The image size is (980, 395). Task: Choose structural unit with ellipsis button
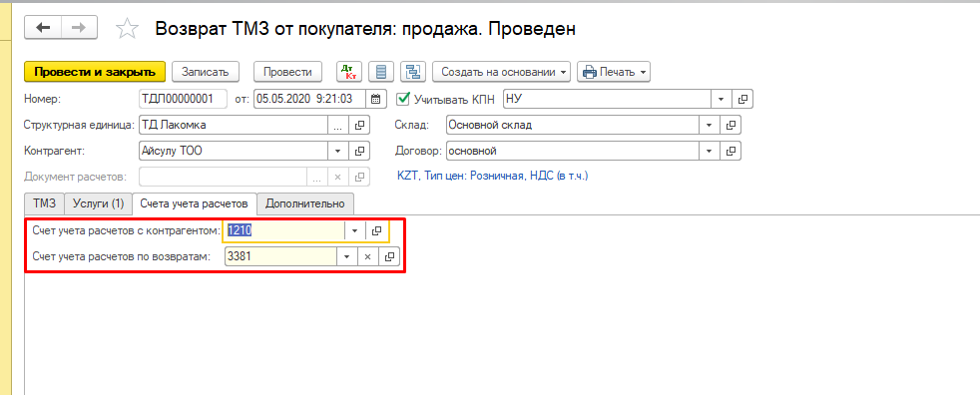[338, 125]
